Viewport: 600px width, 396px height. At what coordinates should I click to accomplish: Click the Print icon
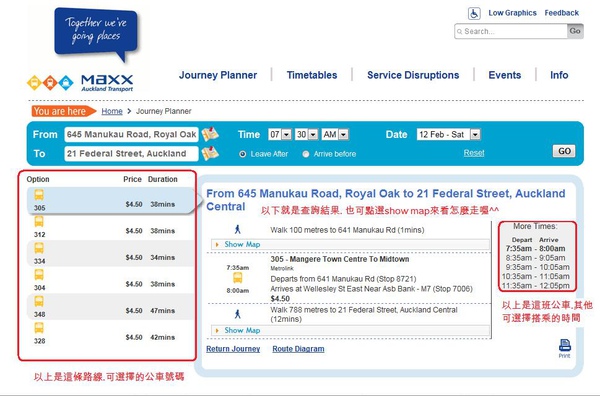coord(565,348)
